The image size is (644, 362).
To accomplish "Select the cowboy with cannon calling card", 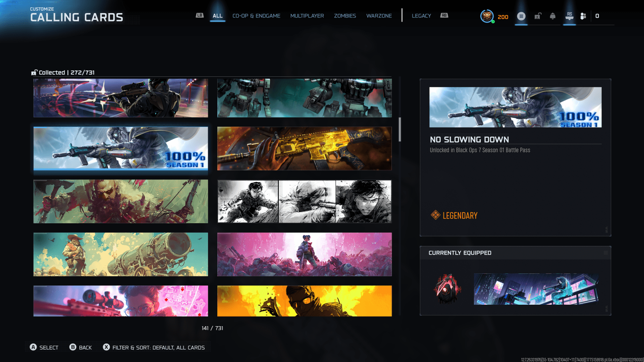I will coord(120,254).
